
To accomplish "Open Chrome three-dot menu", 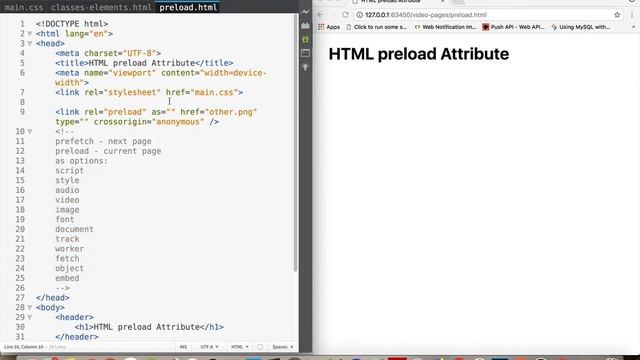I will tap(632, 15).
